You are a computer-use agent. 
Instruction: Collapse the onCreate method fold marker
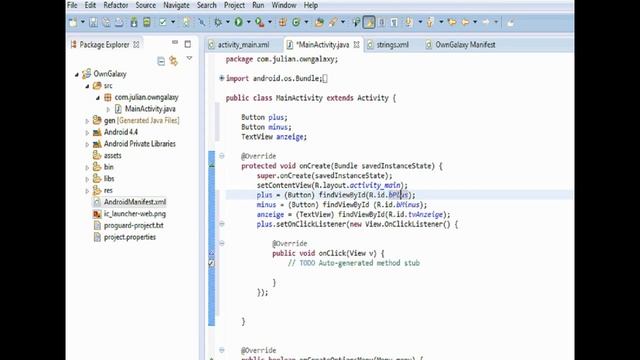pyautogui.click(x=222, y=156)
